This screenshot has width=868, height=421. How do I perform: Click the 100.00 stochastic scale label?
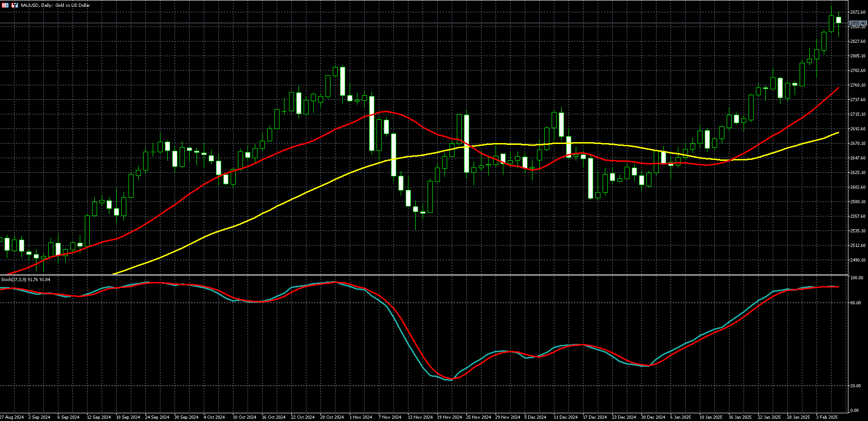click(x=857, y=277)
